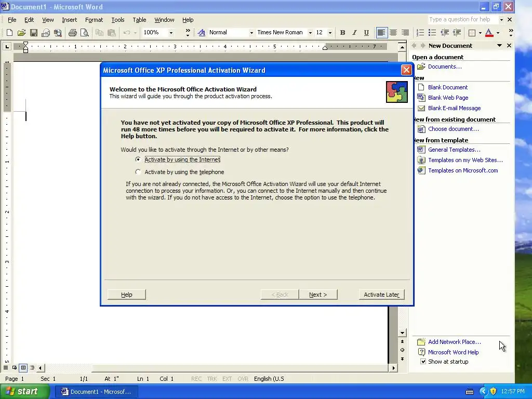Expand the New Document task pane menu

(x=499, y=46)
